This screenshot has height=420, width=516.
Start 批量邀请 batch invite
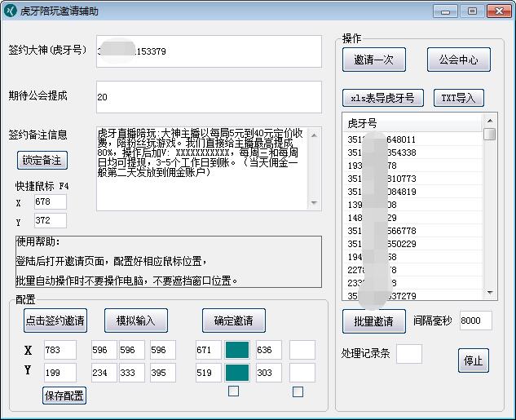pos(374,321)
